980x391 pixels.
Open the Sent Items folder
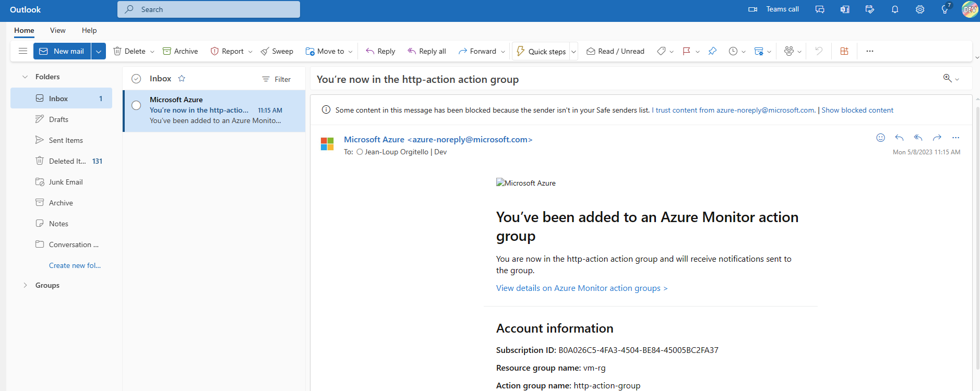[x=61, y=140]
